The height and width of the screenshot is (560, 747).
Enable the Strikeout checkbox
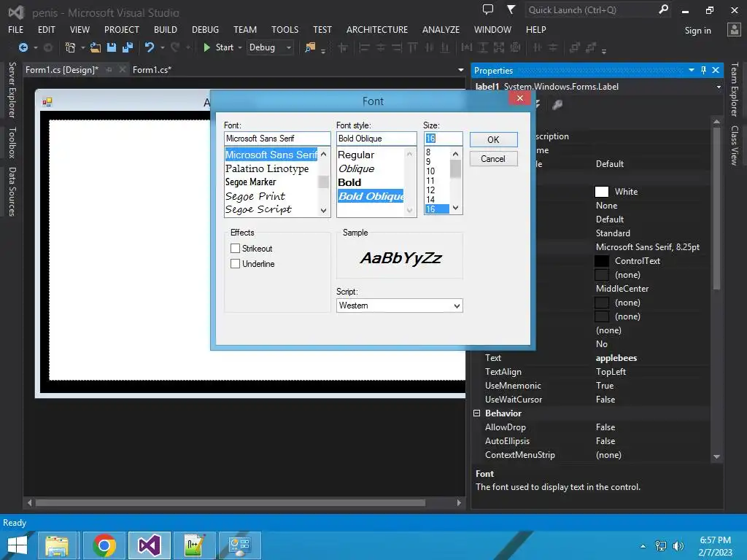click(x=235, y=248)
